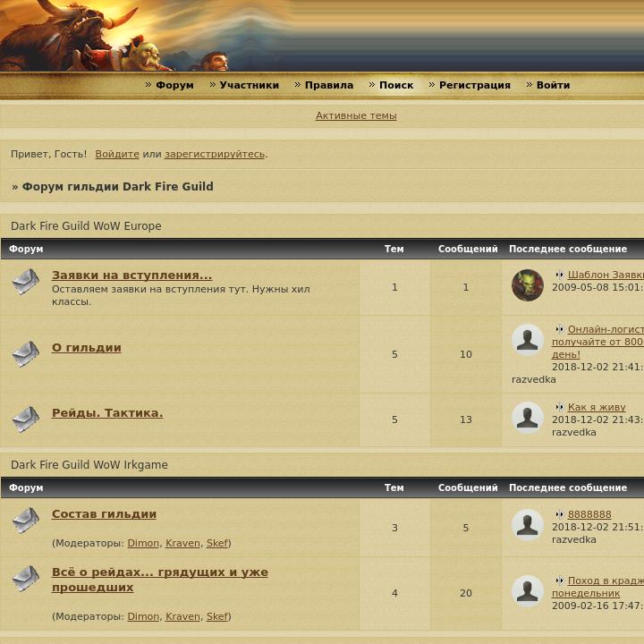This screenshot has height=644, width=644.
Task: Click the Dark Fire Guild WoW Irkgame category title
Action: (89, 464)
